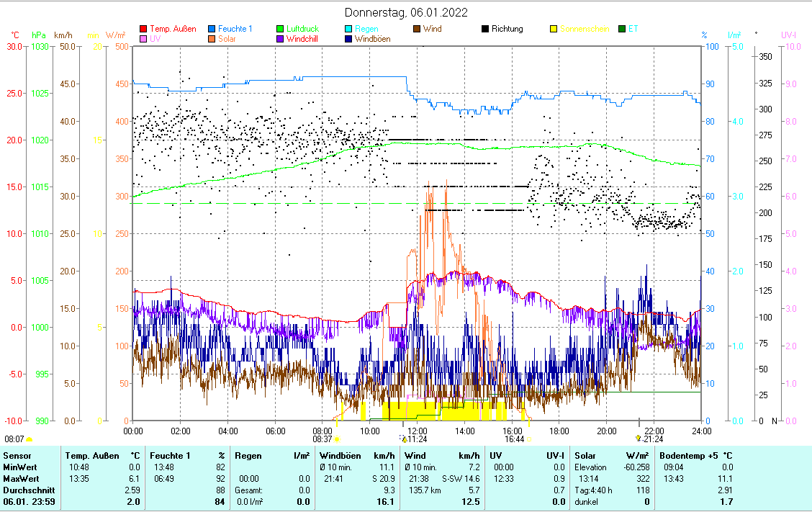Viewport: 812px width, 512px height.
Task: Click the Regen legend label
Action: point(366,30)
